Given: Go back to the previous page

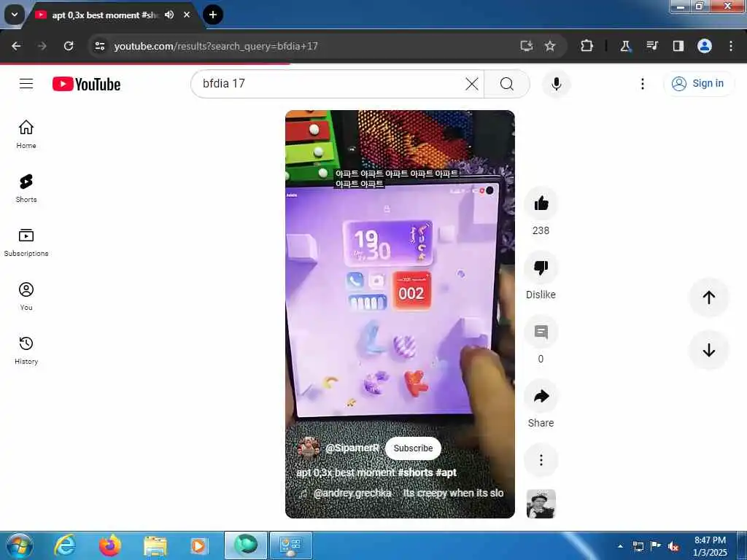Looking at the screenshot, I should [16, 46].
